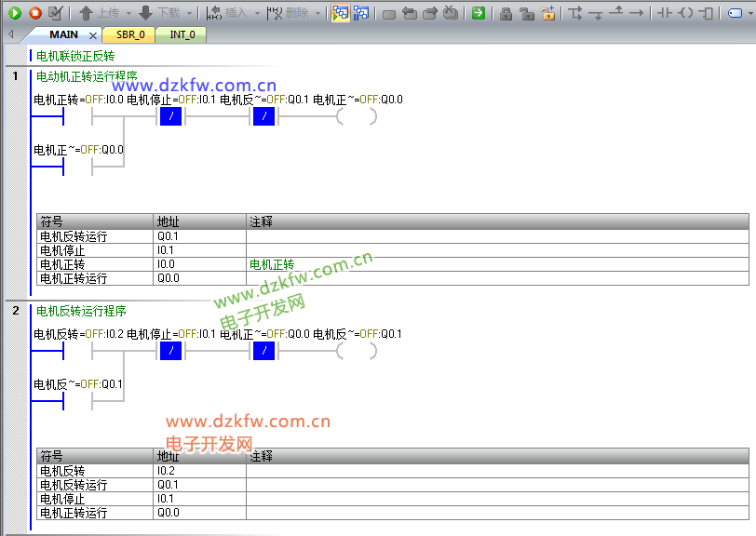Toggle the 电机停止 I0.1 contact in network 1
The width and height of the screenshot is (756, 536).
click(x=171, y=116)
